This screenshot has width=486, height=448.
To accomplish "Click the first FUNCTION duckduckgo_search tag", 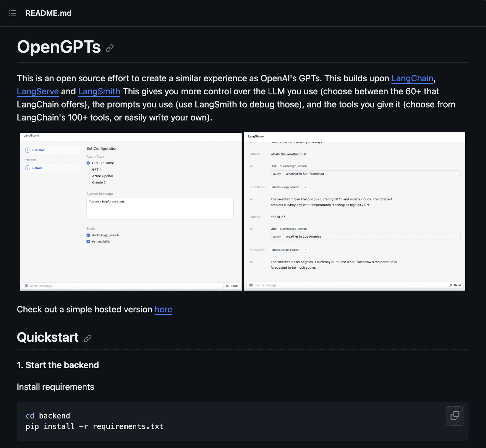I will coord(286,187).
